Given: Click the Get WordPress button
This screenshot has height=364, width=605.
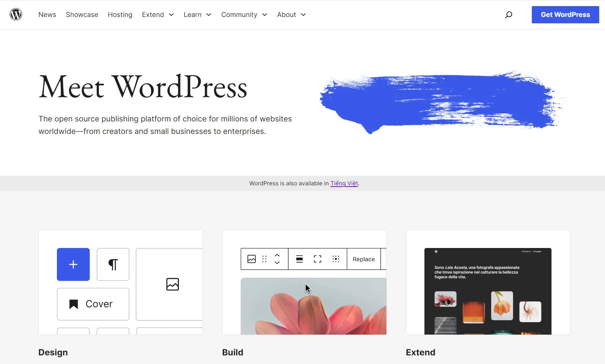Looking at the screenshot, I should [x=565, y=15].
